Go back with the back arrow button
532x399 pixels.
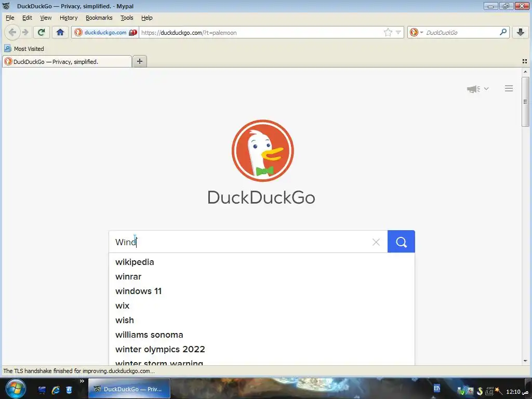pos(12,32)
